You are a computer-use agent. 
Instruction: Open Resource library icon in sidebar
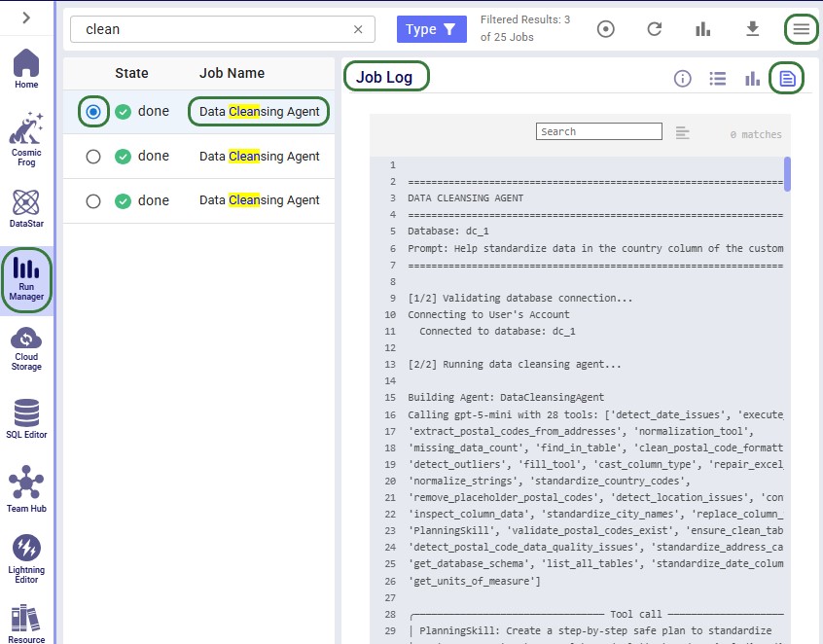click(26, 624)
